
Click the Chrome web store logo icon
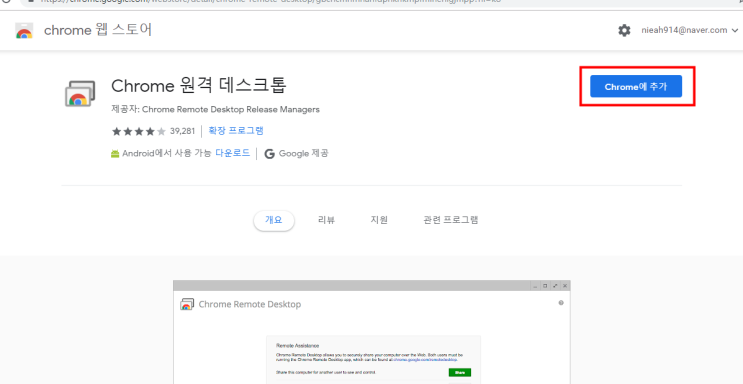(x=24, y=30)
